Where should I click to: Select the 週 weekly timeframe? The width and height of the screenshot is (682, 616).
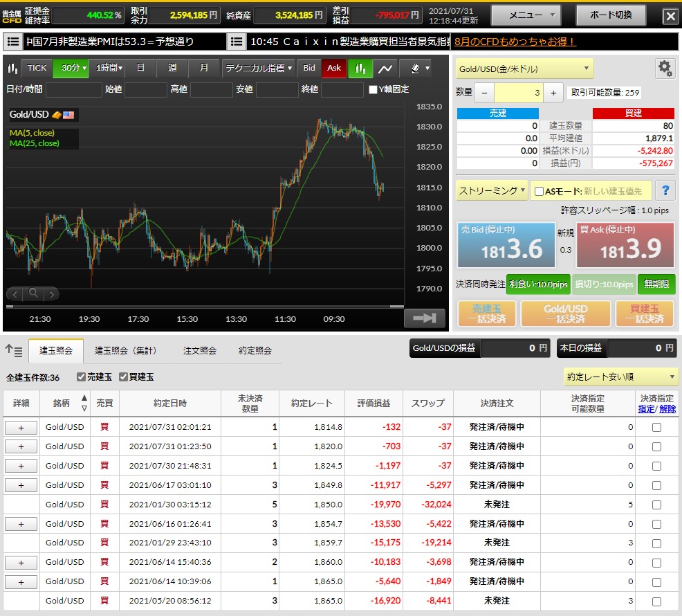pyautogui.click(x=172, y=69)
